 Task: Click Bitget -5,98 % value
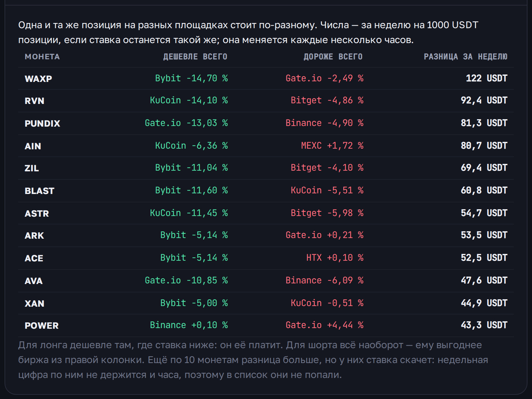pos(327,213)
